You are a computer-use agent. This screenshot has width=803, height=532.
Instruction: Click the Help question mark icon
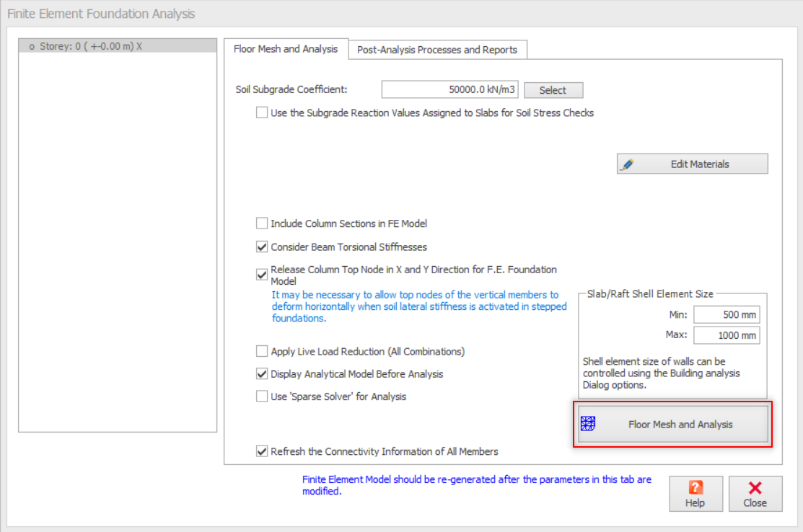[x=696, y=487]
